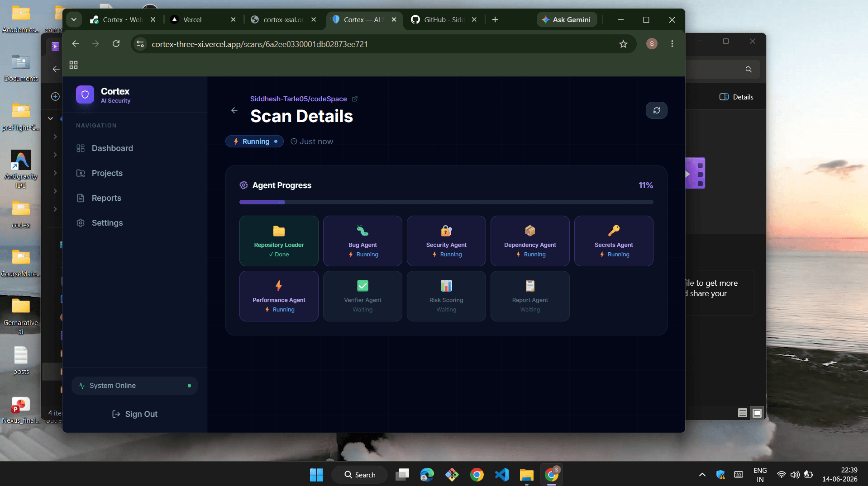
Task: Switch to the cortex-xsal.or tab
Action: pyautogui.click(x=283, y=19)
